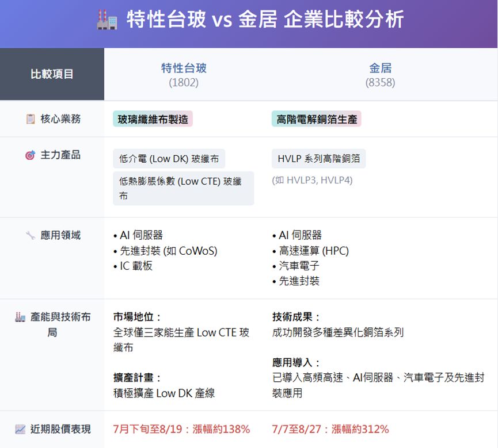Click the stock code (8358)
This screenshot has width=498, height=448.
pyautogui.click(x=380, y=82)
